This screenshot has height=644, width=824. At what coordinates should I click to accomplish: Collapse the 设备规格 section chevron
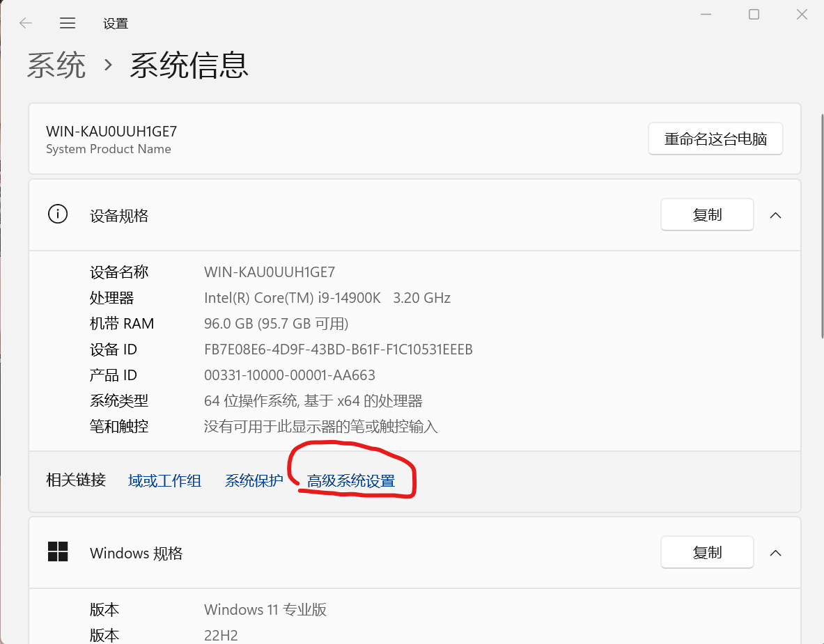click(776, 215)
